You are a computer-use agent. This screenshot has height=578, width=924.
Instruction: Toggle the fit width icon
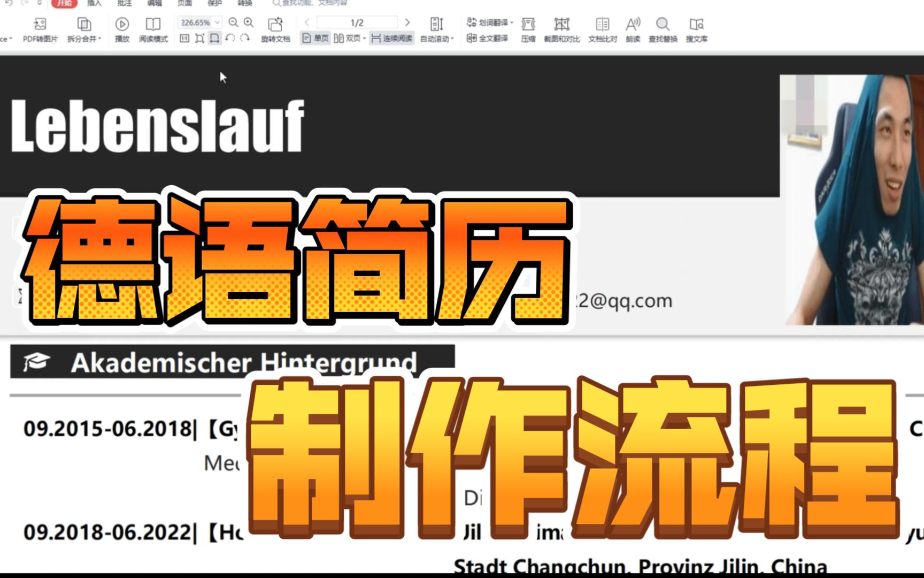click(x=214, y=39)
